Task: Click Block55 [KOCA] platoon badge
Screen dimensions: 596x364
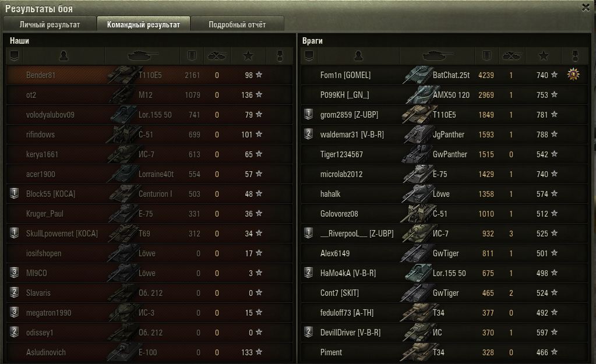Action: pyautogui.click(x=14, y=193)
